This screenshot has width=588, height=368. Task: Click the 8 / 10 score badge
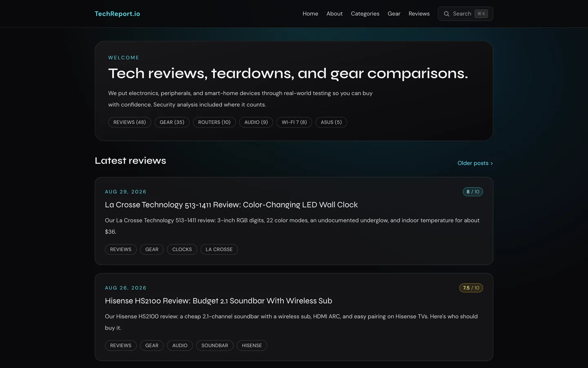pos(473,192)
